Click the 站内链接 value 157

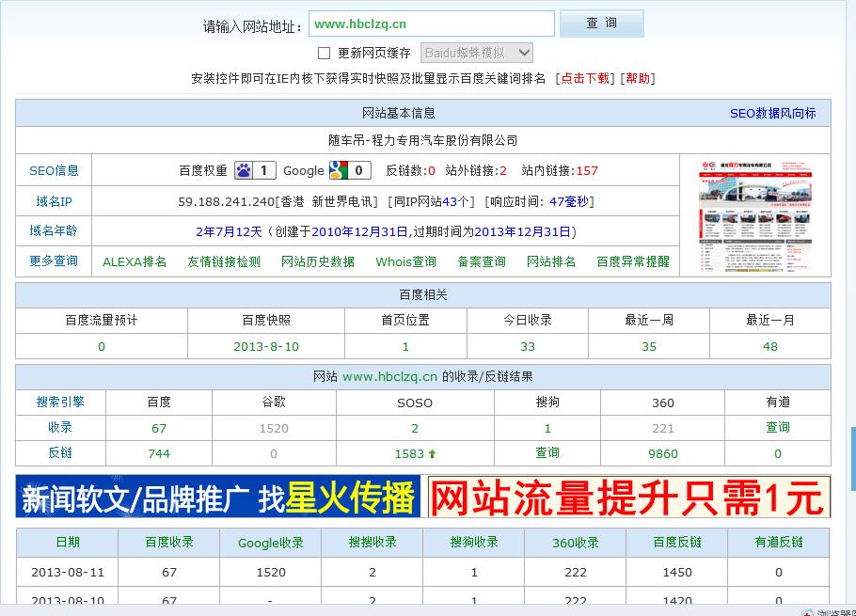coord(587,171)
